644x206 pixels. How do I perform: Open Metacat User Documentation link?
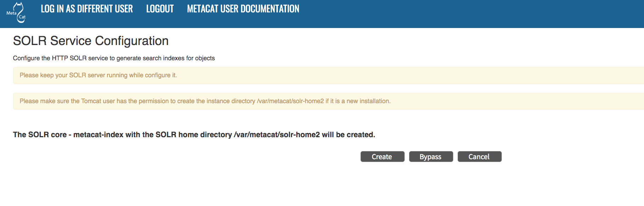point(243,9)
